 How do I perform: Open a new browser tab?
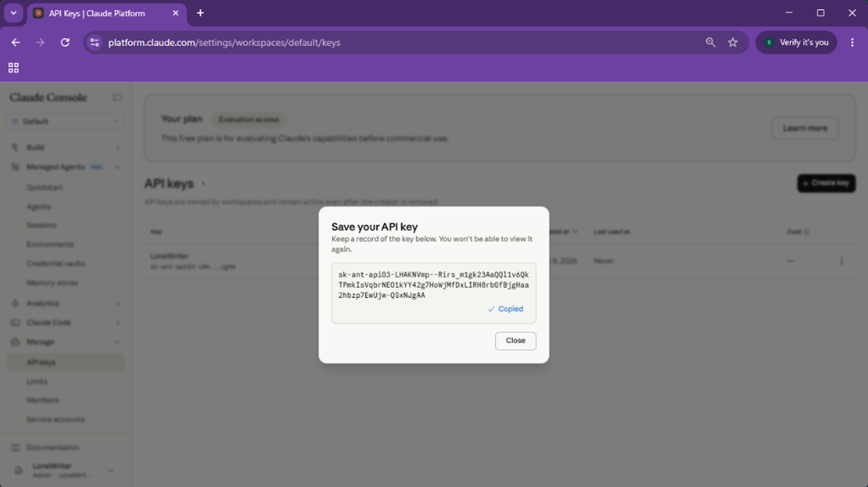point(200,13)
